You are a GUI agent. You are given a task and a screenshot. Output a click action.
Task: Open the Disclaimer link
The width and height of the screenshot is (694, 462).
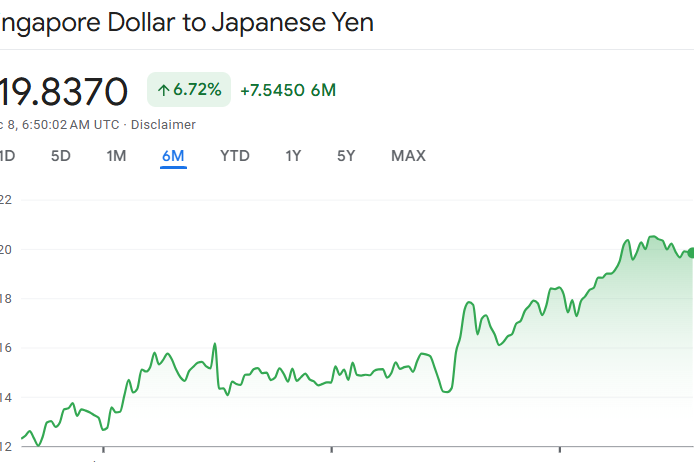(163, 125)
